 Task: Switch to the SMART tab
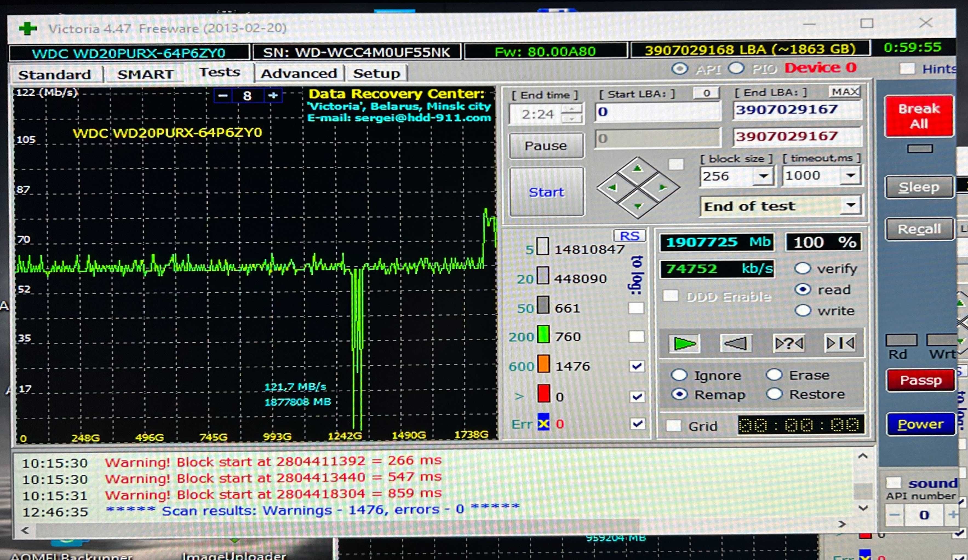click(x=145, y=74)
